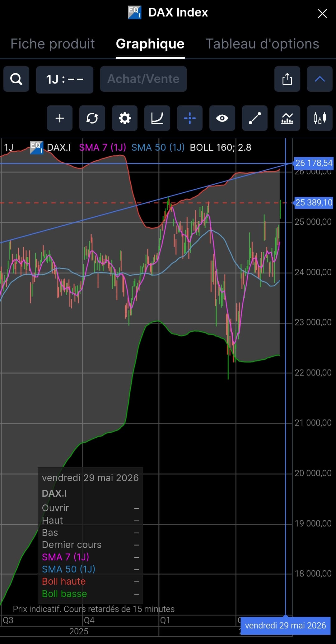Image resolution: width=336 pixels, height=644 pixels.
Task: Change chart type candlestick icon
Action: [x=320, y=118]
